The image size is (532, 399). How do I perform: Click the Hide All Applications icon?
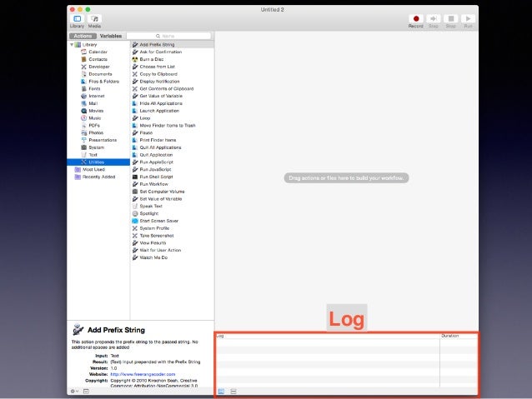pos(135,103)
